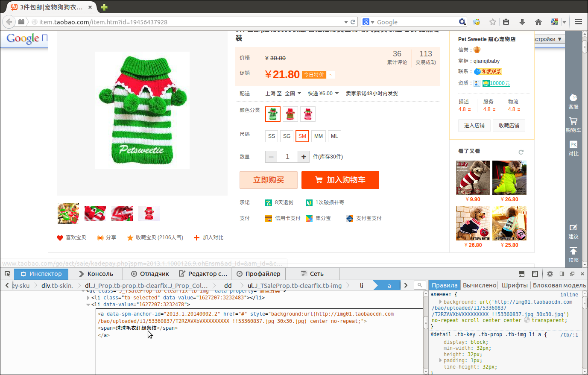Open the 快递 ¥6.00 delivery dropdown

323,94
